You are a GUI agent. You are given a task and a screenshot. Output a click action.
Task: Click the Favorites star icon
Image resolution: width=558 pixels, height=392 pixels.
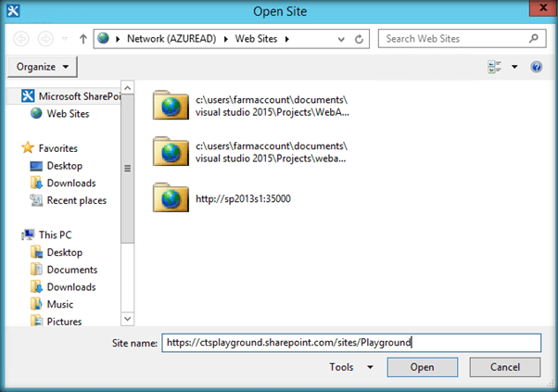point(28,147)
